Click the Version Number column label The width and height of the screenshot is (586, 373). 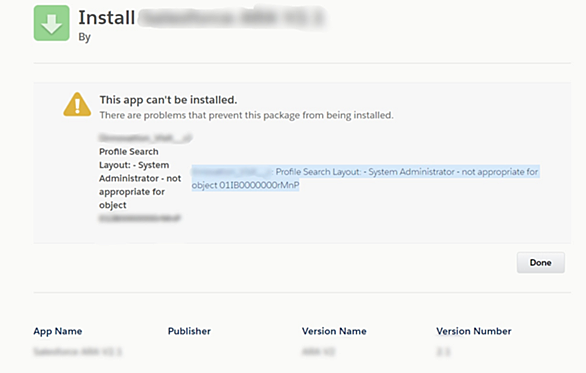click(474, 331)
